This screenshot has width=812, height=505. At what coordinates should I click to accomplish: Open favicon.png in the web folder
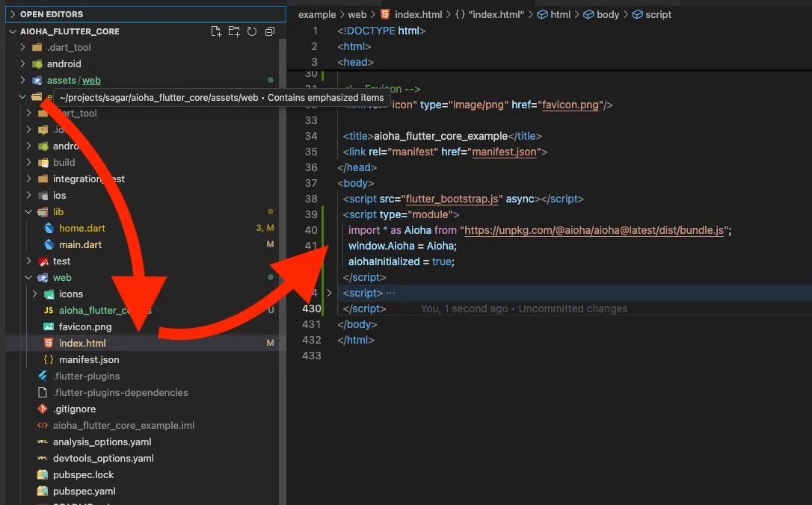point(85,327)
